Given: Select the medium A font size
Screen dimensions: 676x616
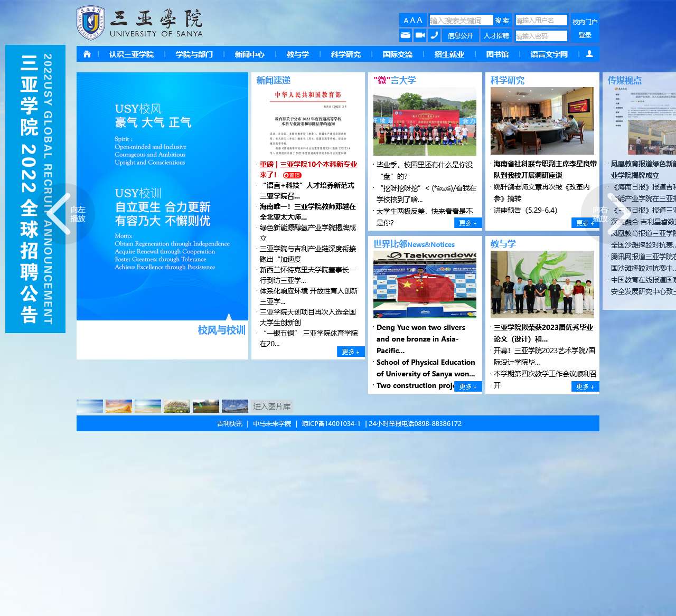Looking at the screenshot, I should 412,21.
